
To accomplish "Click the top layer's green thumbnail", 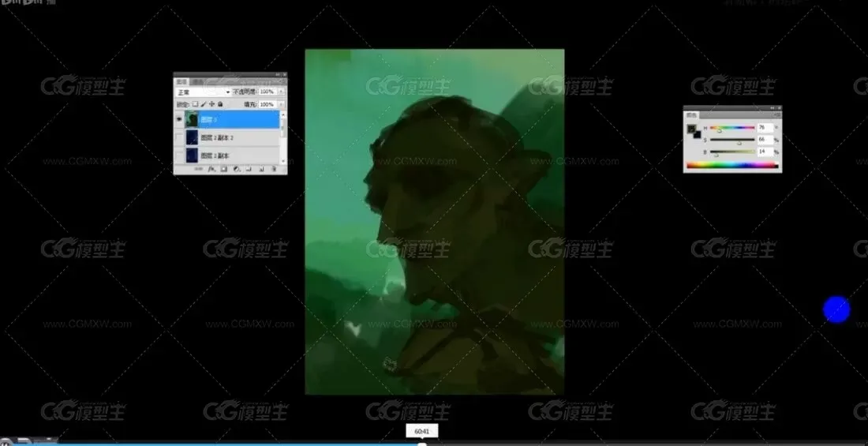I will (192, 119).
